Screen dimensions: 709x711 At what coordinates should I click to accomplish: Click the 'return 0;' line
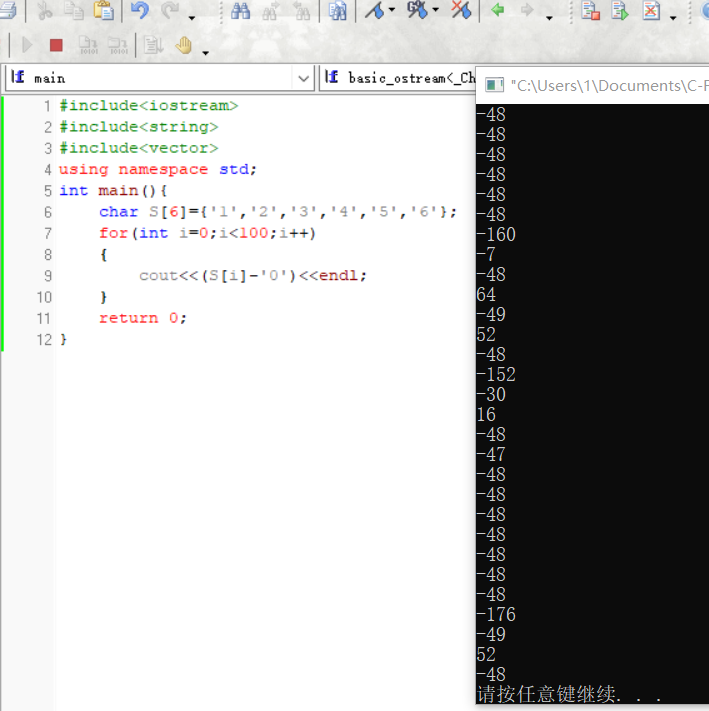point(142,318)
